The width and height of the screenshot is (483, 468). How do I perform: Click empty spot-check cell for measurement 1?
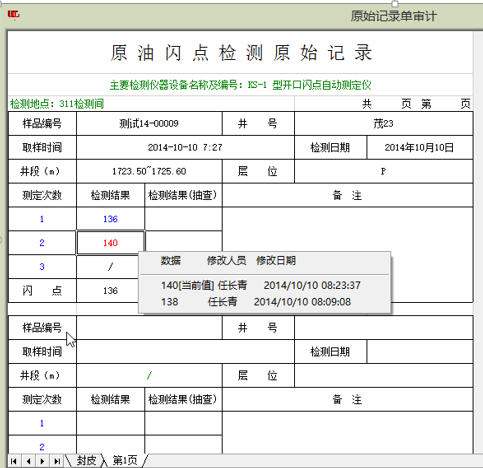(183, 219)
